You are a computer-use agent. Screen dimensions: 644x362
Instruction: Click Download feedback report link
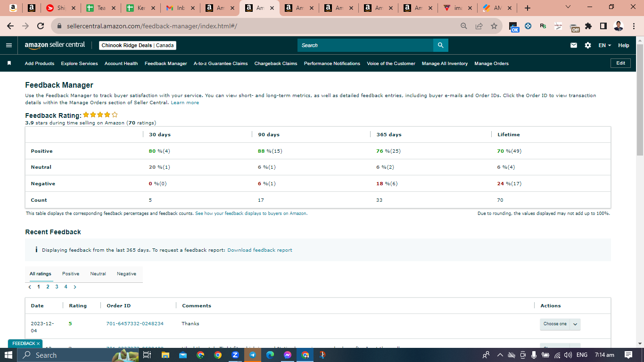(x=260, y=250)
